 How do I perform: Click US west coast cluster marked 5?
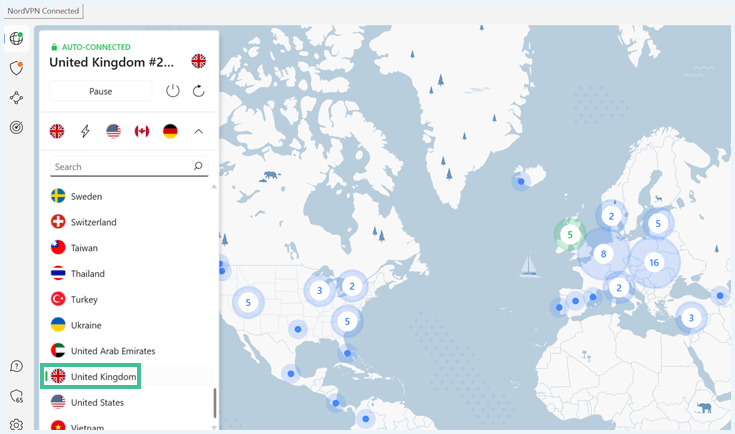(x=248, y=302)
